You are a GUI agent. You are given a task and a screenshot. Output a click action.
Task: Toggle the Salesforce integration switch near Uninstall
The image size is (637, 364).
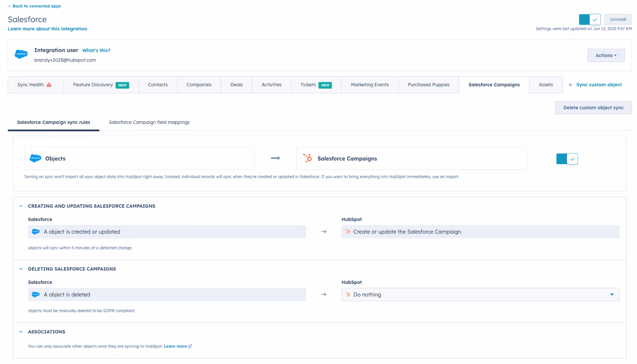(589, 20)
